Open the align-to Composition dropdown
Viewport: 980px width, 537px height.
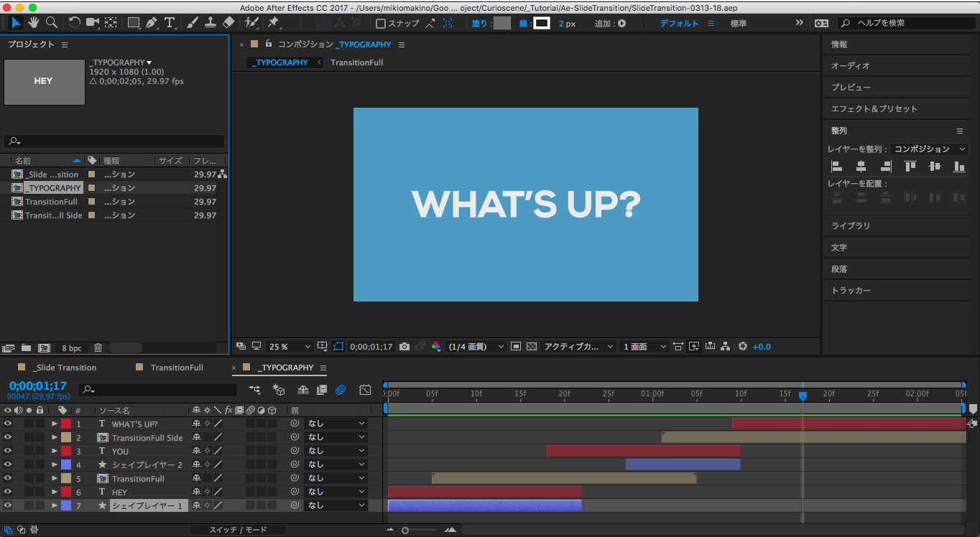click(930, 149)
